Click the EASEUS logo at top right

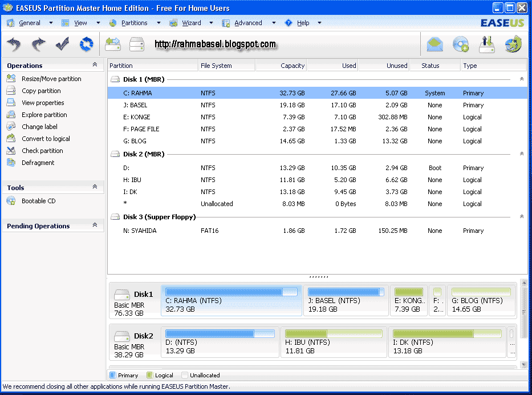(502, 23)
